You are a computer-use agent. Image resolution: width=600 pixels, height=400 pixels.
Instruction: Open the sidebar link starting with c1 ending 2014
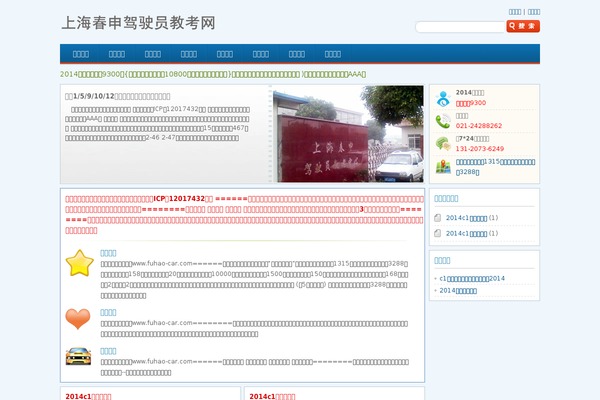472,278
